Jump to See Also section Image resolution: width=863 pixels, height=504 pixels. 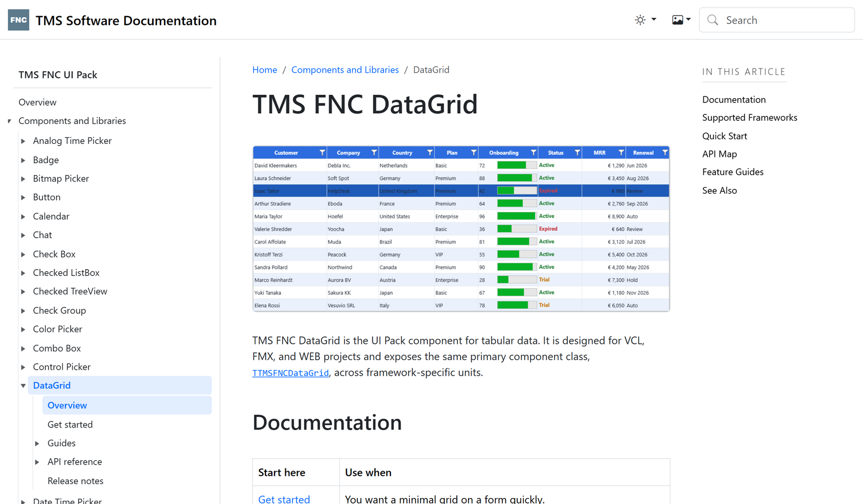tap(720, 190)
